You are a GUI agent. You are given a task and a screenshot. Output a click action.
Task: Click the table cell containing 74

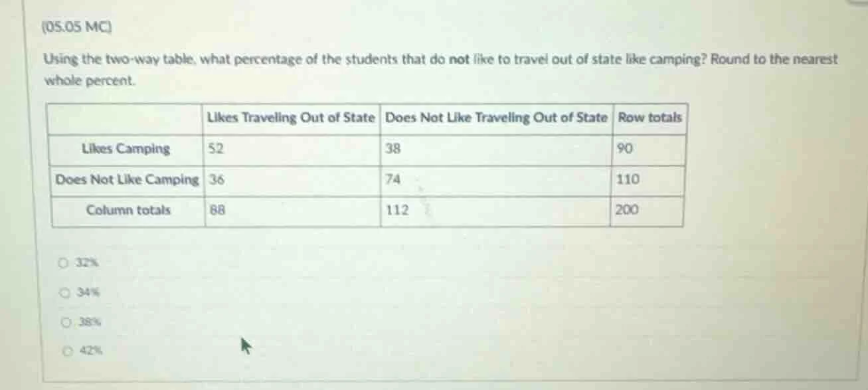[x=391, y=180]
